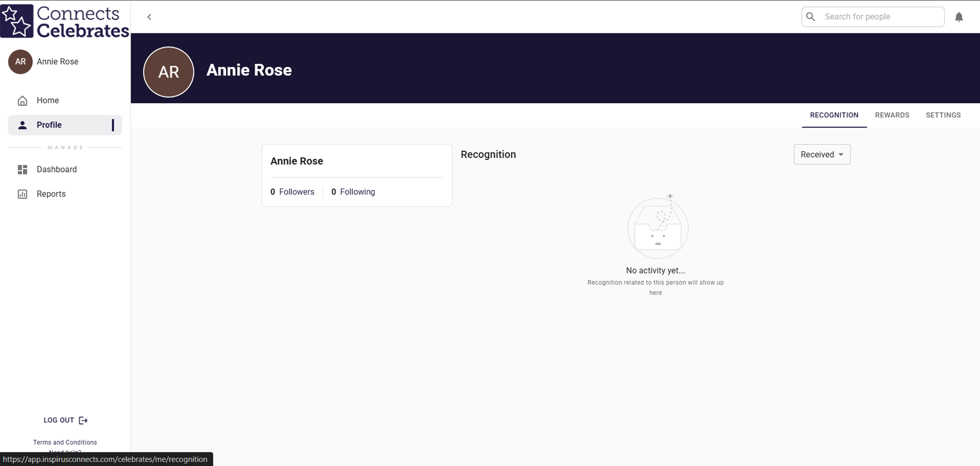This screenshot has width=980, height=466.
Task: Click the Reports chart icon
Action: pyautogui.click(x=23, y=194)
